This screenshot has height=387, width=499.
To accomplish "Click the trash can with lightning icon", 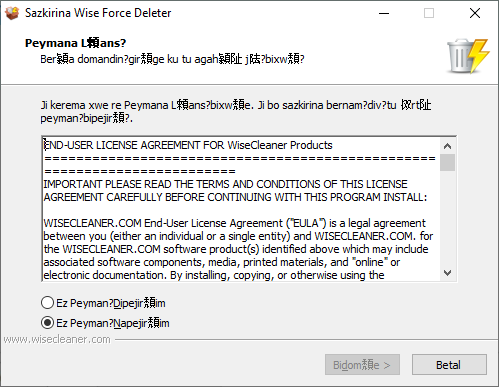I will point(468,56).
